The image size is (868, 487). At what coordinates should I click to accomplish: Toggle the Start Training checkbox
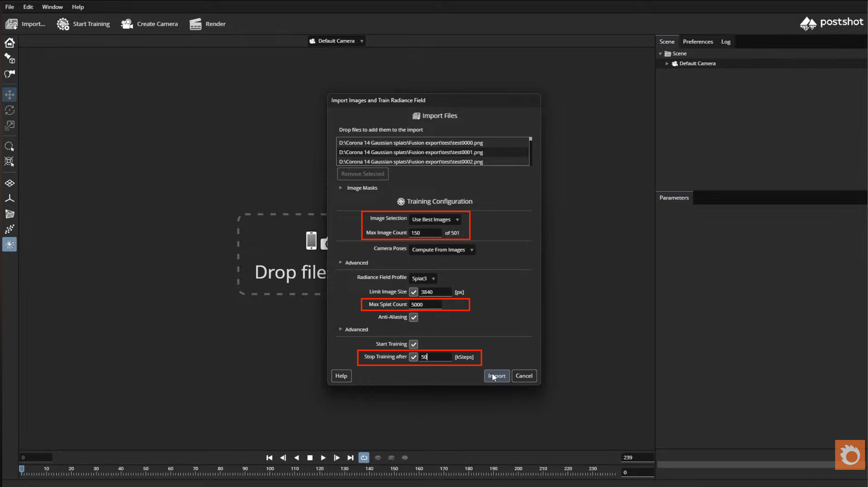tap(413, 344)
